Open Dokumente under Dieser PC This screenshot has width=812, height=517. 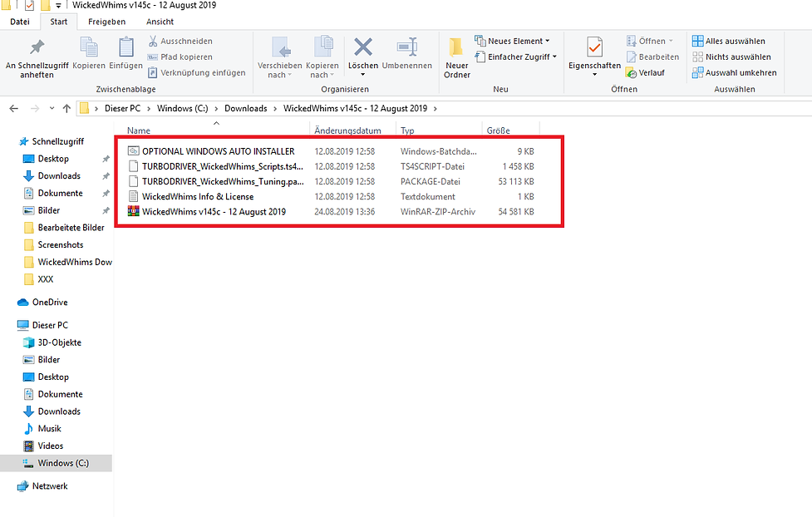60,394
